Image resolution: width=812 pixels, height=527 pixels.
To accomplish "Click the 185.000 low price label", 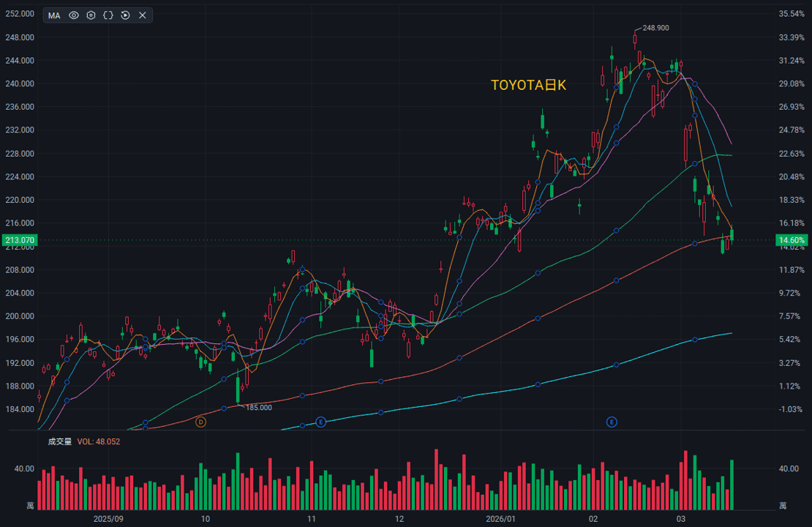I will coord(258,408).
